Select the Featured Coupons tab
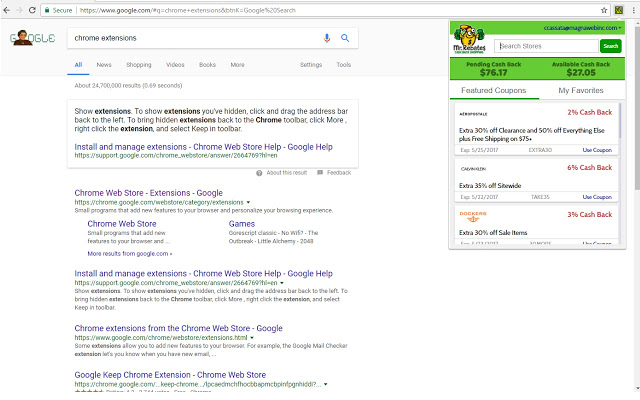 (494, 91)
